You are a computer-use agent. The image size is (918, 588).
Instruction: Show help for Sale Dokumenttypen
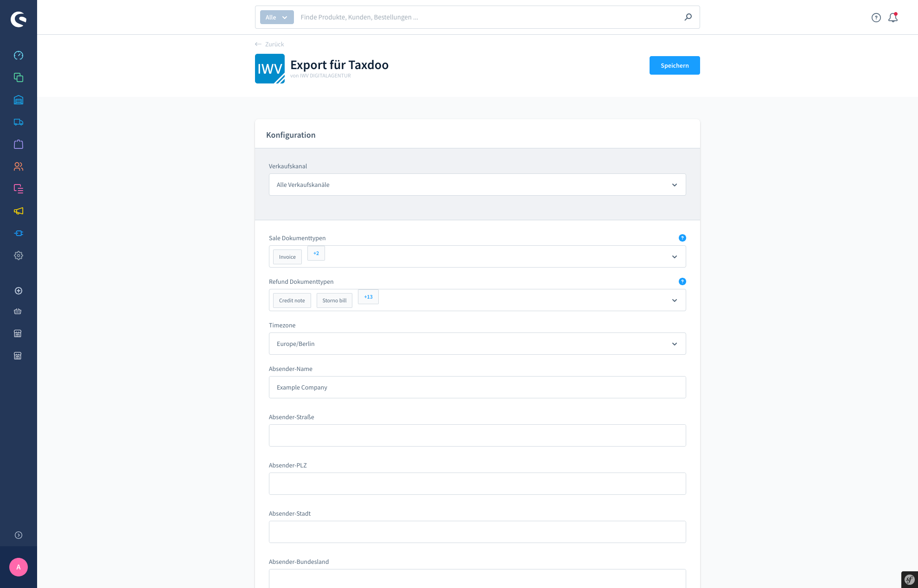(x=682, y=238)
